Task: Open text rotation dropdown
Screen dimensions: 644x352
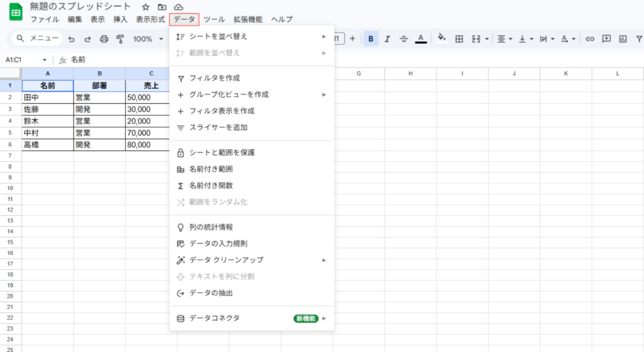Action: (x=568, y=38)
